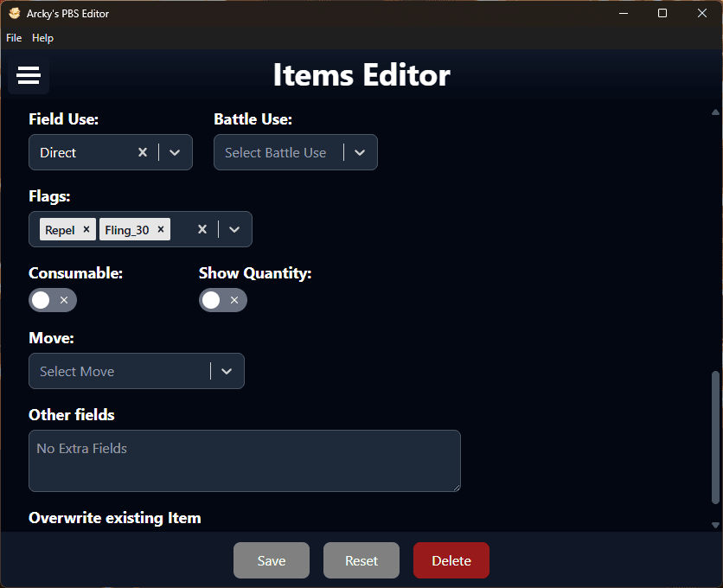Expand the Field Use dropdown
Image resolution: width=723 pixels, height=588 pixels.
point(175,152)
